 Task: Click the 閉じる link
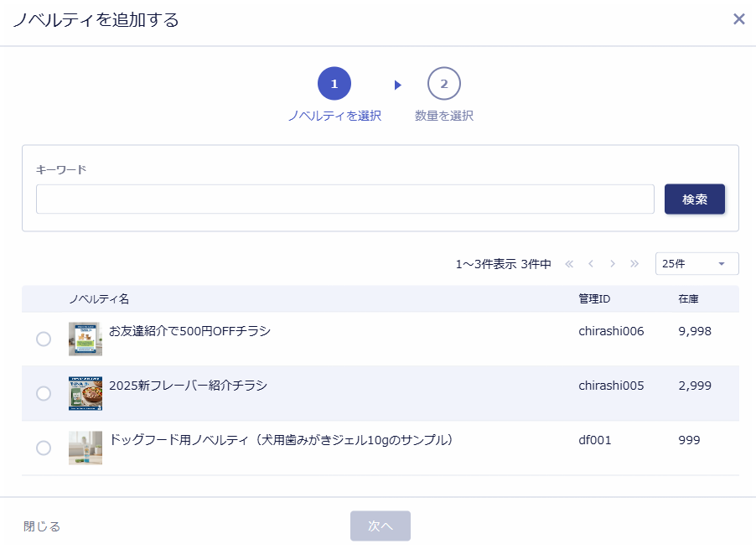[x=42, y=526]
